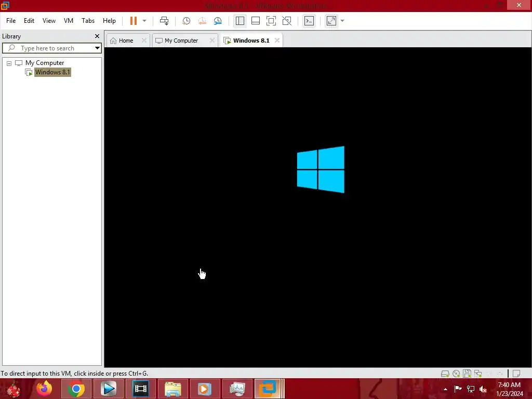532x399 pixels.
Task: Close the Windows 8.1 tab
Action: [x=277, y=41]
